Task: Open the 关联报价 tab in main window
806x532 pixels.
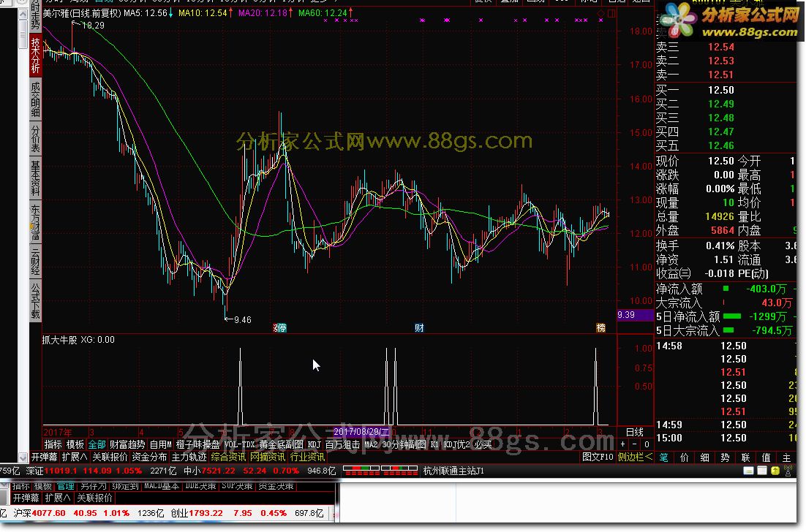Action: point(110,457)
